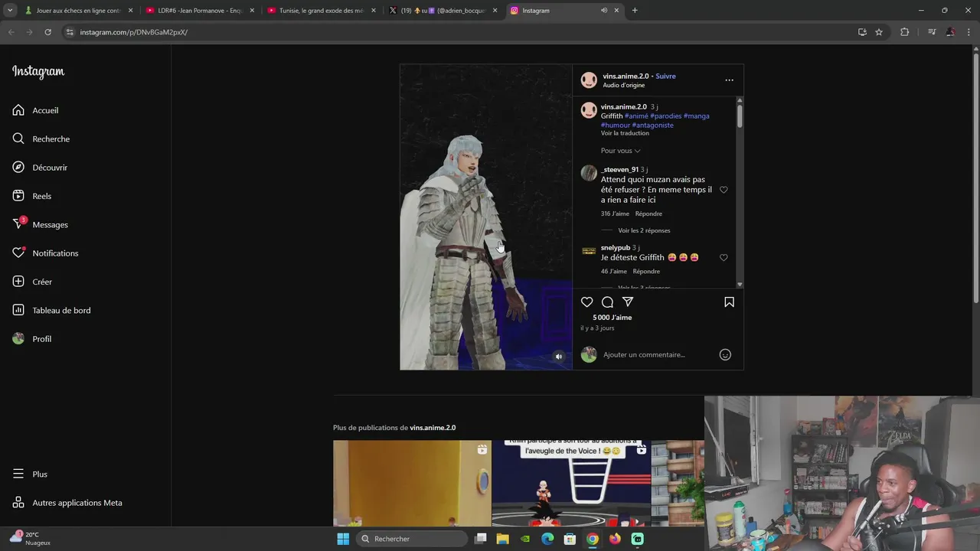Viewport: 980px width, 551px height.
Task: Open the Notifications heart icon
Action: (x=18, y=253)
